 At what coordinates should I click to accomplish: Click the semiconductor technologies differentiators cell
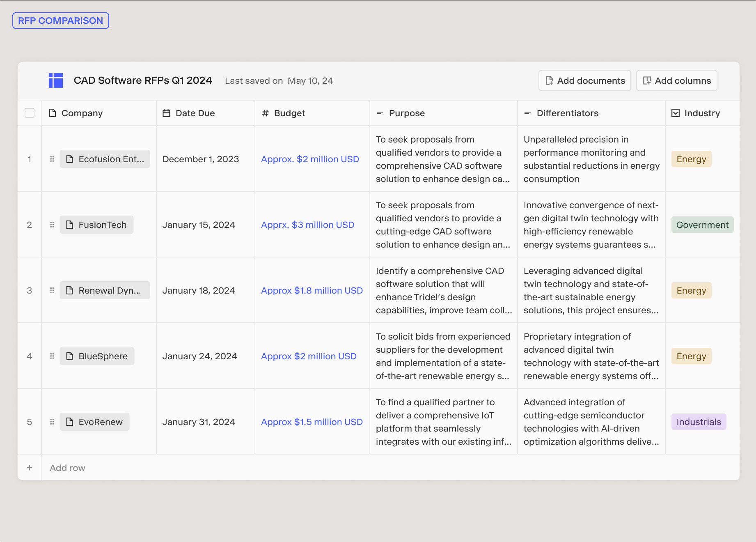591,422
